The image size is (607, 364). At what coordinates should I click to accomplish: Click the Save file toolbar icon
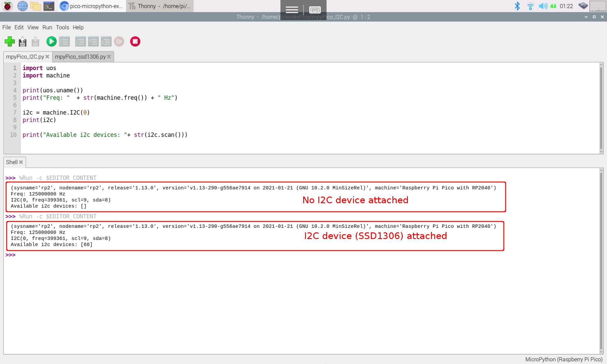pyautogui.click(x=36, y=42)
